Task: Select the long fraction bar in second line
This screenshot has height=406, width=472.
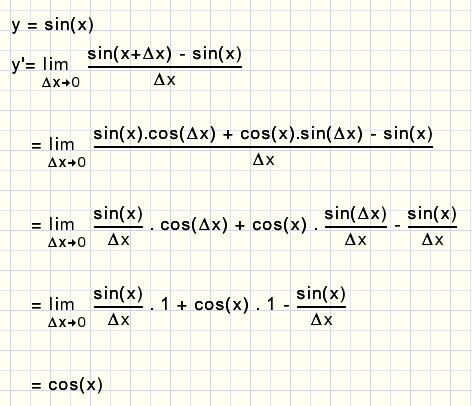Action: click(x=263, y=146)
